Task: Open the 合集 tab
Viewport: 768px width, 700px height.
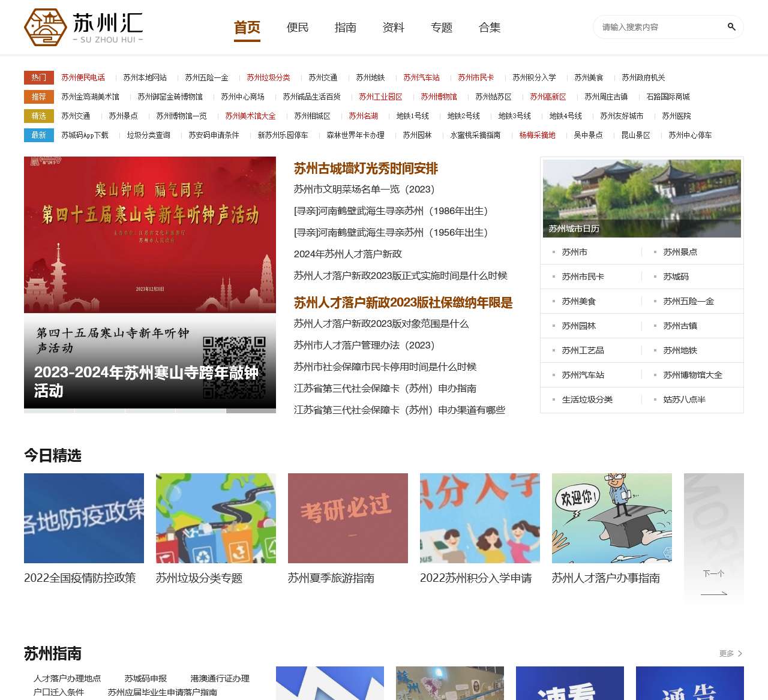Action: [489, 27]
